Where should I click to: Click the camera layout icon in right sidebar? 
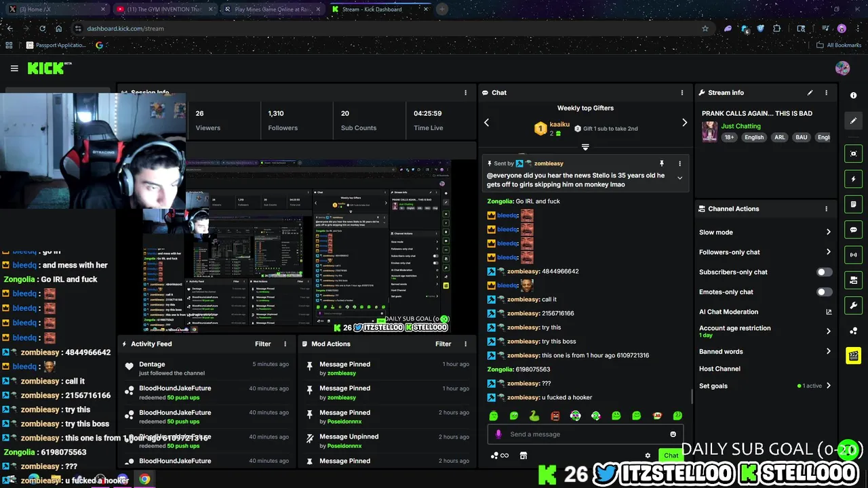[x=854, y=280]
